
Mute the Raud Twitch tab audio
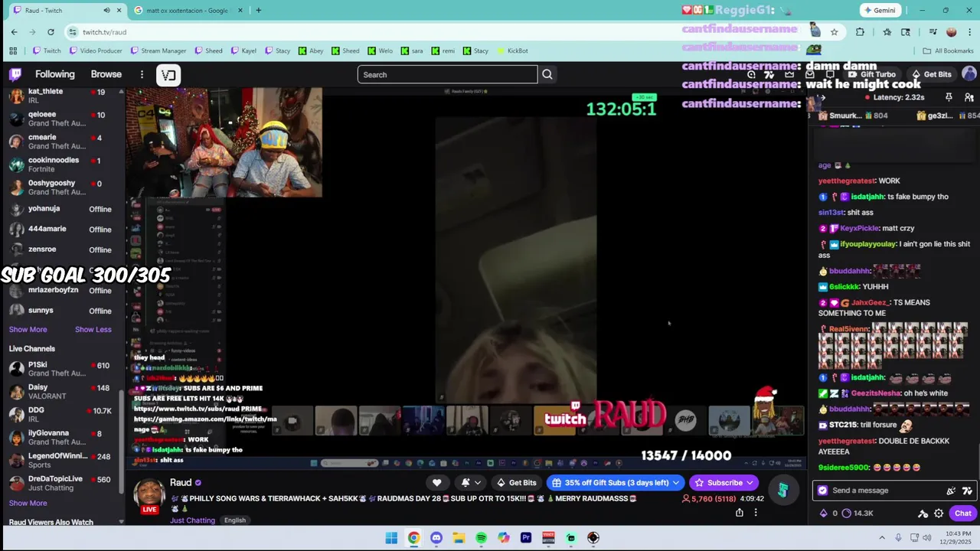tap(106, 10)
